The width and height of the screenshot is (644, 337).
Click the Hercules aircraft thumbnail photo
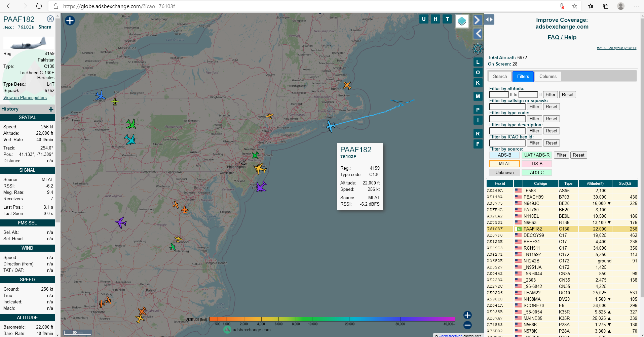(28, 43)
